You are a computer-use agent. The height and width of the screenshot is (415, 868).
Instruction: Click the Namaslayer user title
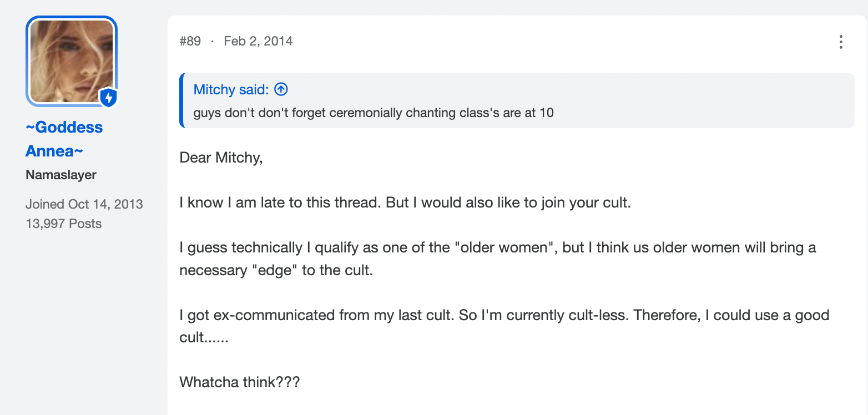pos(61,175)
